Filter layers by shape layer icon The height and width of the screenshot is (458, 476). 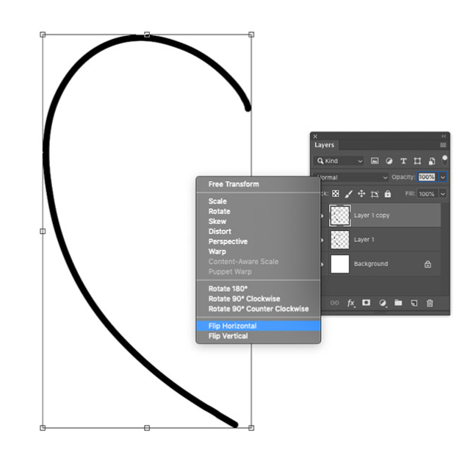pyautogui.click(x=417, y=161)
